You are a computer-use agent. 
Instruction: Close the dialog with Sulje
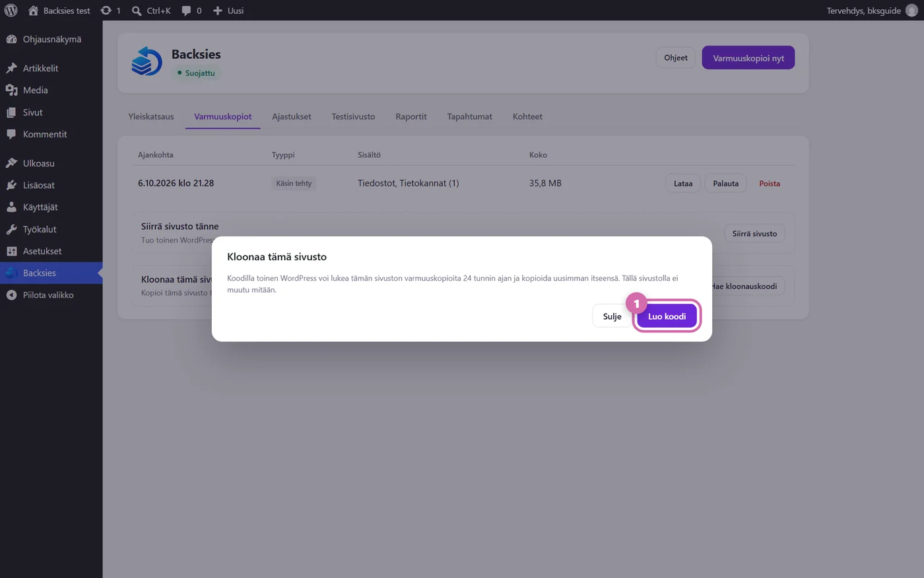[612, 316]
